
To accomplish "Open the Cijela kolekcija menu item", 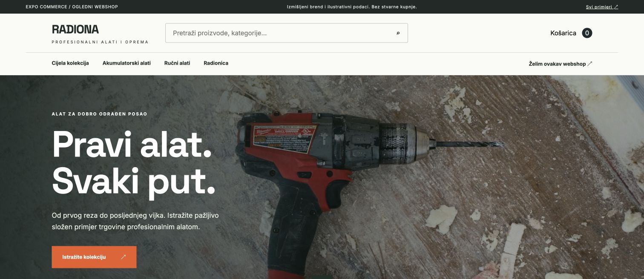I will [x=70, y=63].
